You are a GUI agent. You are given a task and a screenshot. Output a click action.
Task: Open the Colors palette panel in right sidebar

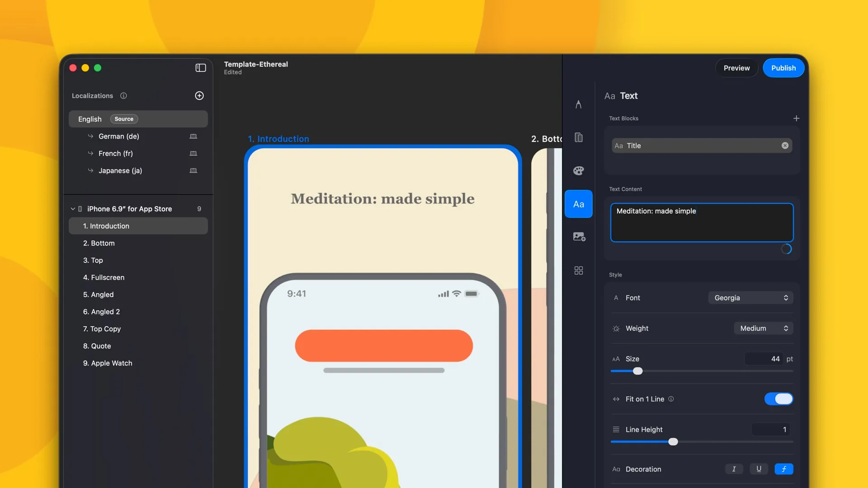point(579,171)
